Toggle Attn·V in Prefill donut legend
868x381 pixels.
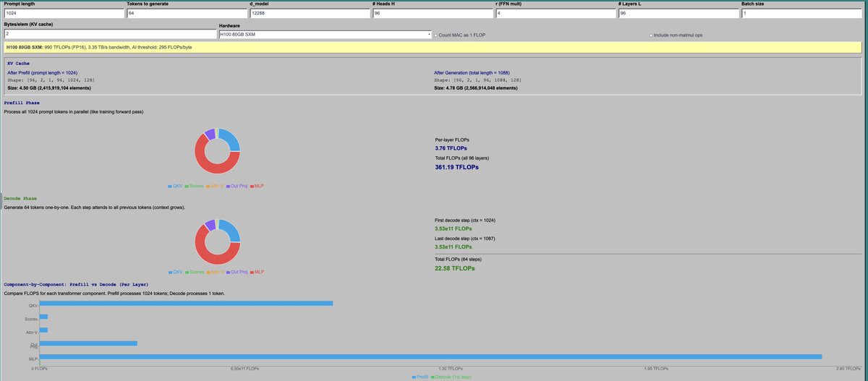215,186
